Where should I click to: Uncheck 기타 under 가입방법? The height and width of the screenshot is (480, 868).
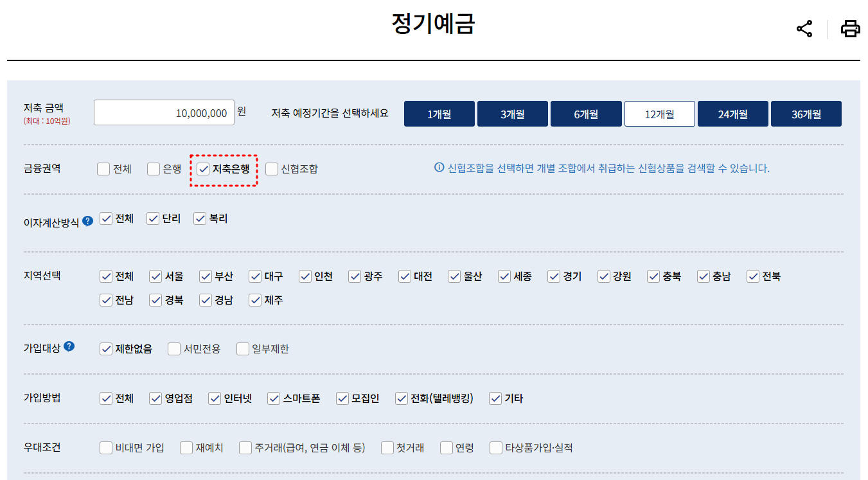[495, 398]
